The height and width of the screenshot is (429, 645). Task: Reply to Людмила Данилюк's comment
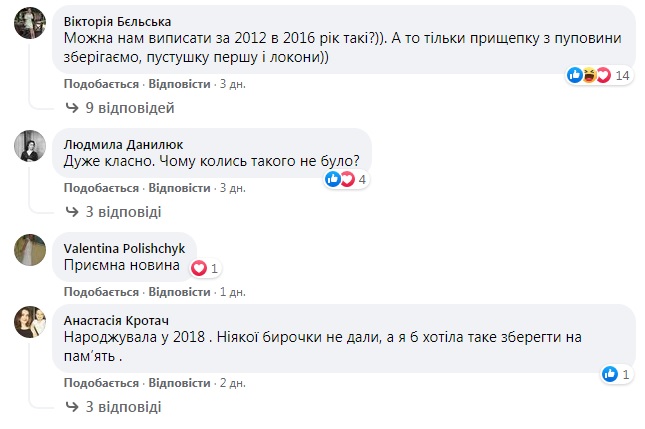click(x=179, y=188)
